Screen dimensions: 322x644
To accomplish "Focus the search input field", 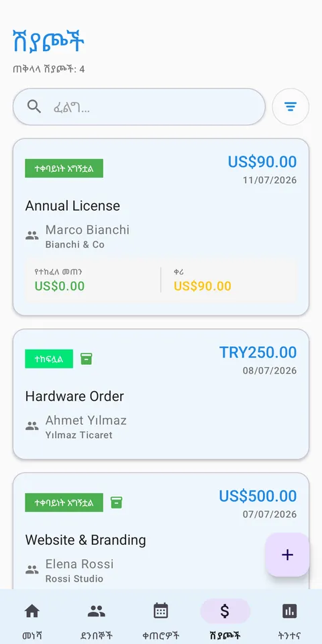I will (140, 107).
